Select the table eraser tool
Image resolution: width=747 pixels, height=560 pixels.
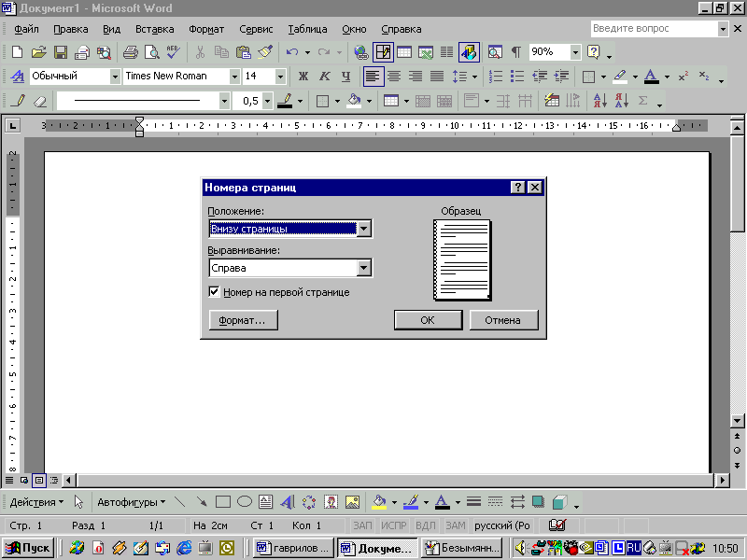point(41,101)
